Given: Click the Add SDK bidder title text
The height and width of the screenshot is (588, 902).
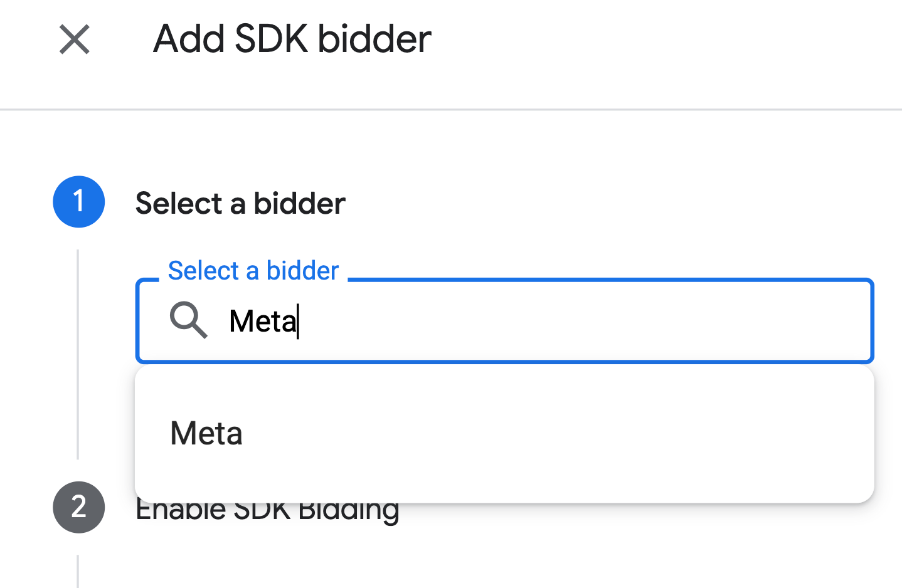Looking at the screenshot, I should [292, 39].
